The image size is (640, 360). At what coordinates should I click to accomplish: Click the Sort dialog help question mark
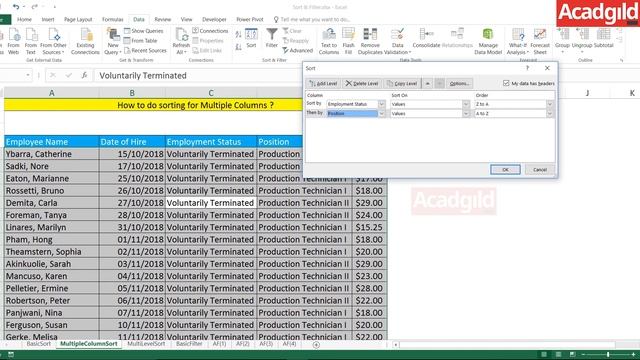point(527,68)
